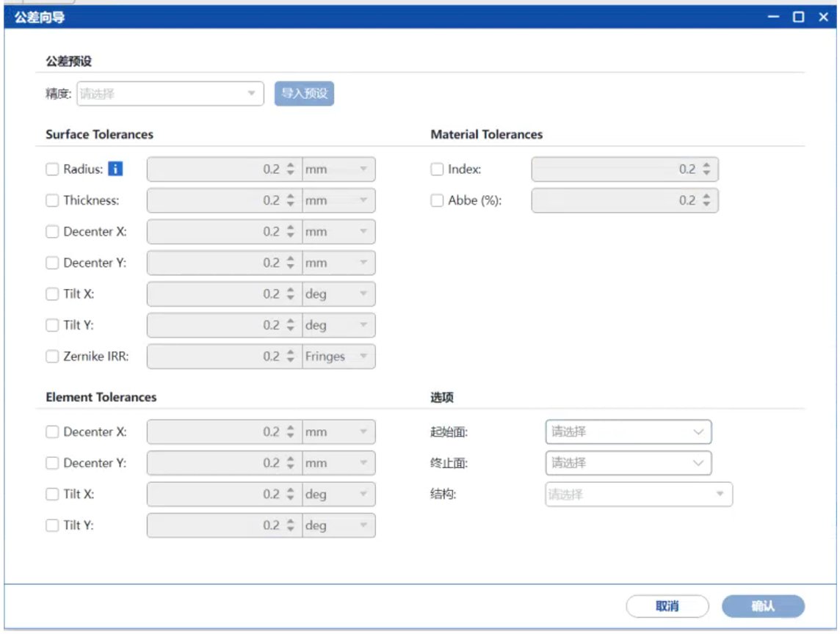Click the Index value spinner arrows

pyautogui.click(x=706, y=170)
